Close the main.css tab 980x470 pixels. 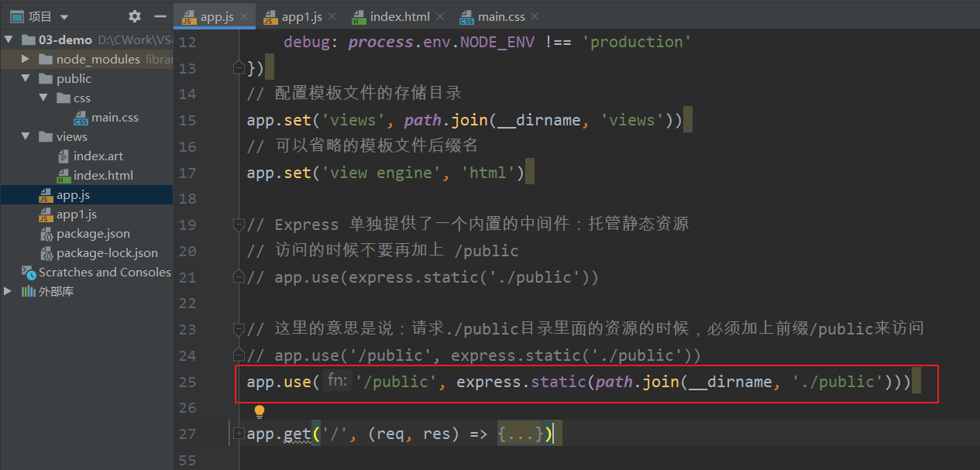tap(533, 16)
